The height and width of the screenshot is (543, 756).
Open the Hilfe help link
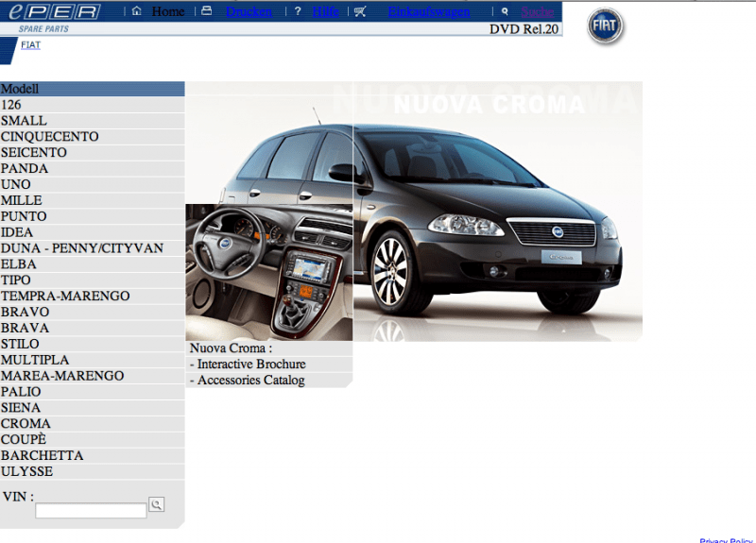pos(326,11)
